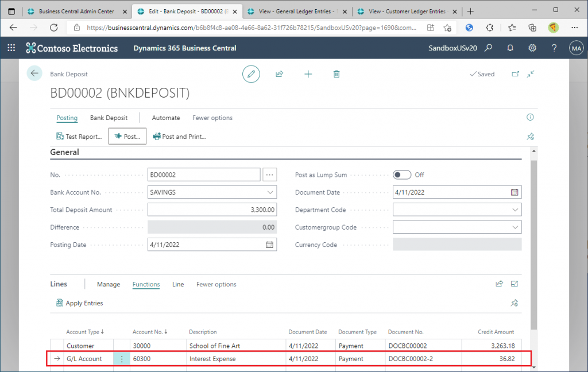Expand the Lines part to full view

point(514,284)
